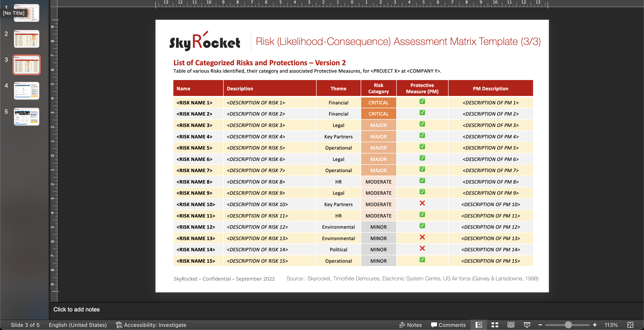Click the horizontal ruler
644x330 pixels.
click(x=352, y=4)
